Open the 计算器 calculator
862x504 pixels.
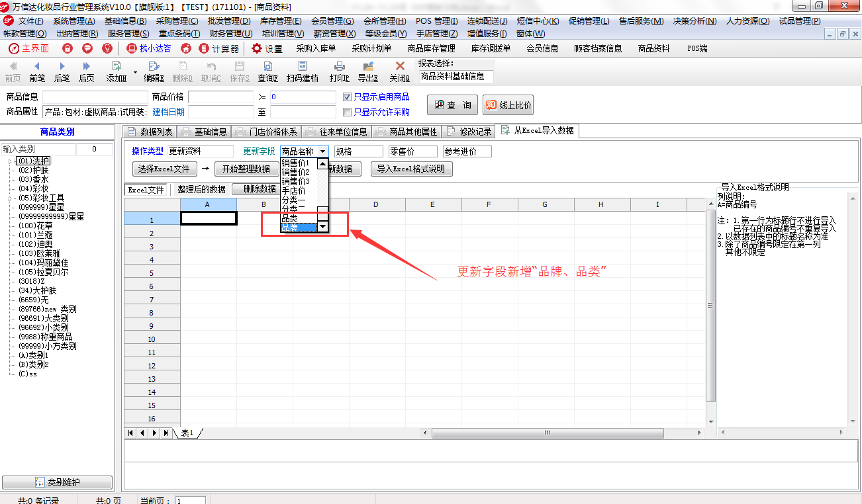[x=219, y=48]
